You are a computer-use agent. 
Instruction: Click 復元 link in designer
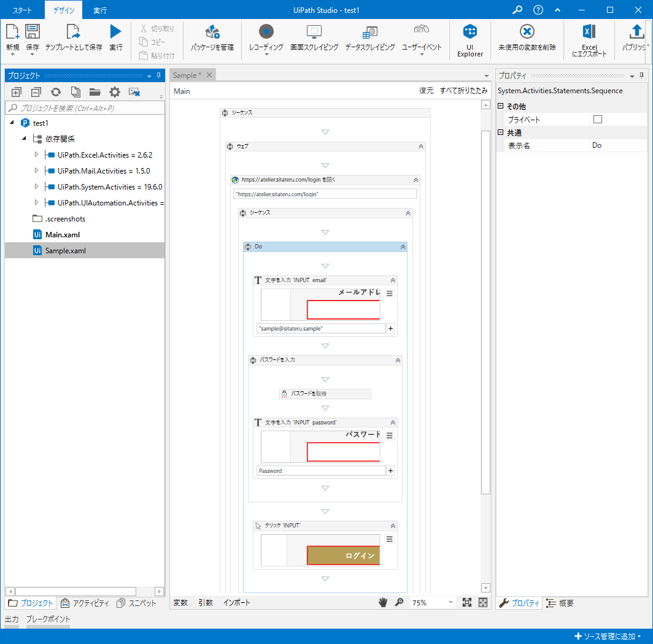[426, 90]
